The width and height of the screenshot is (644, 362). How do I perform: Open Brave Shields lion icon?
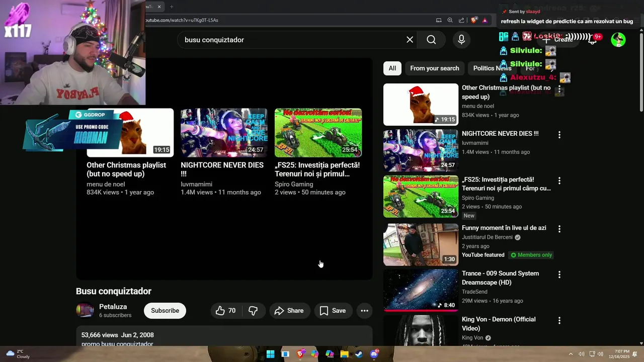[474, 20]
